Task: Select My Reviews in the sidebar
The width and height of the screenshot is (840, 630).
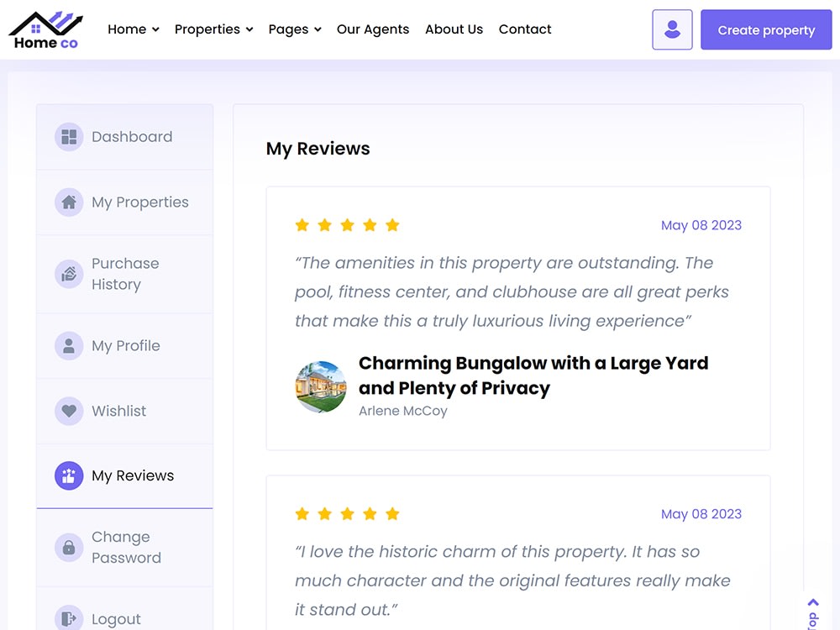Action: [132, 475]
